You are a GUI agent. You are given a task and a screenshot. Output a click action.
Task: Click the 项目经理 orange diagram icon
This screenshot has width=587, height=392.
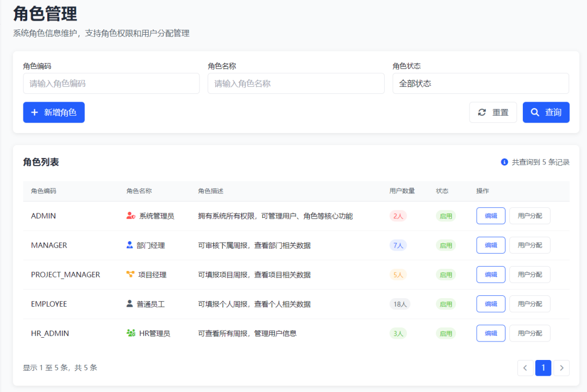(130, 274)
